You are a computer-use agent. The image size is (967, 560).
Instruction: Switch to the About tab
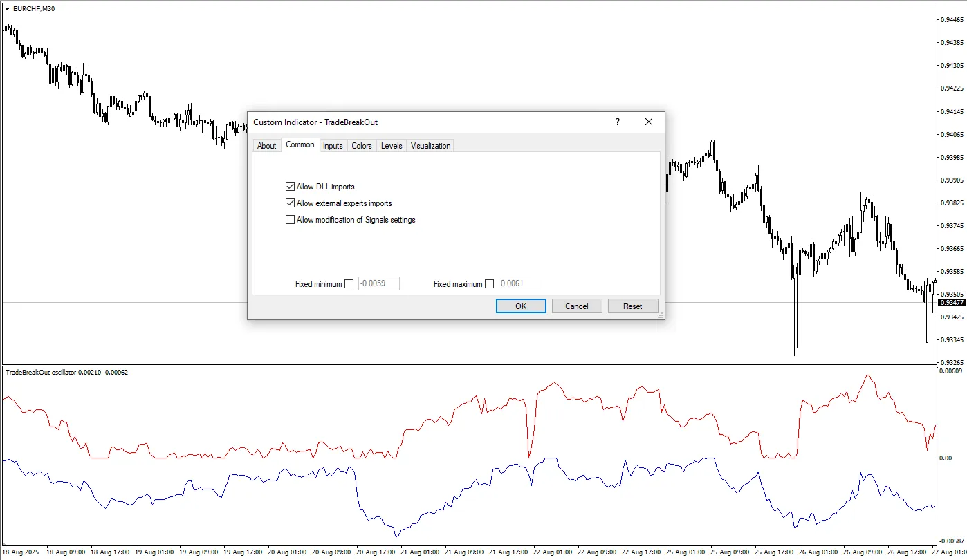coord(266,146)
